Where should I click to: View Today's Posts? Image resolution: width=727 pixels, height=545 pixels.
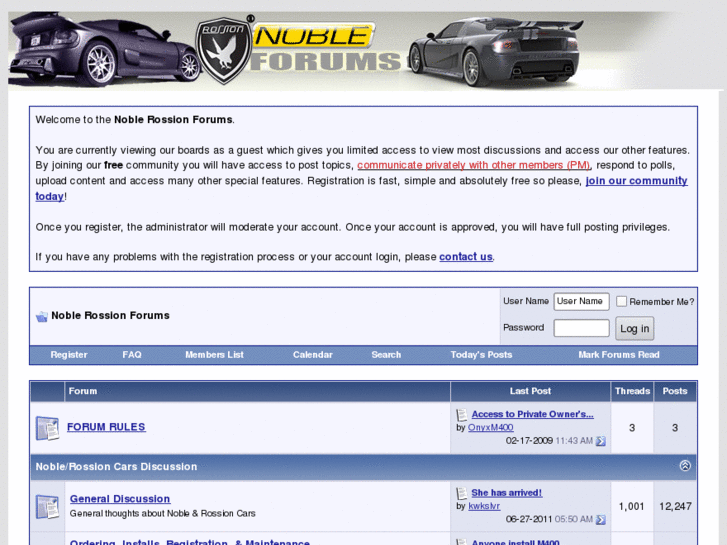tap(481, 355)
